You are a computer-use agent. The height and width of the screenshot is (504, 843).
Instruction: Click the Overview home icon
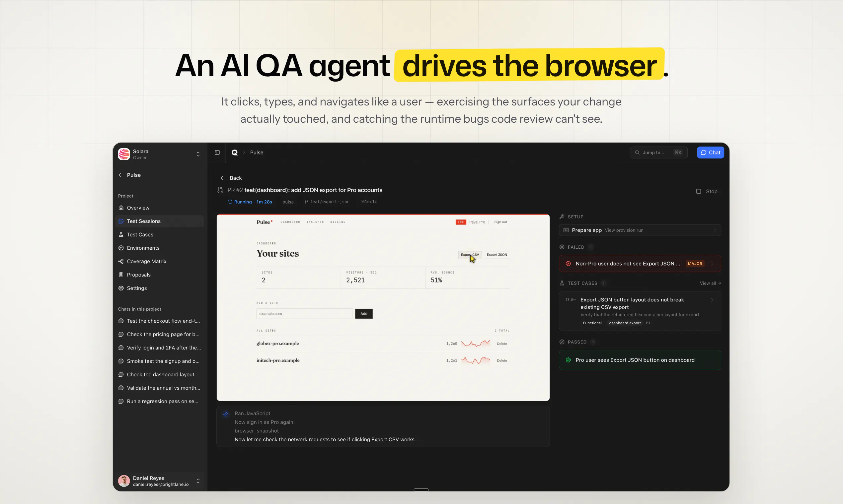click(121, 208)
